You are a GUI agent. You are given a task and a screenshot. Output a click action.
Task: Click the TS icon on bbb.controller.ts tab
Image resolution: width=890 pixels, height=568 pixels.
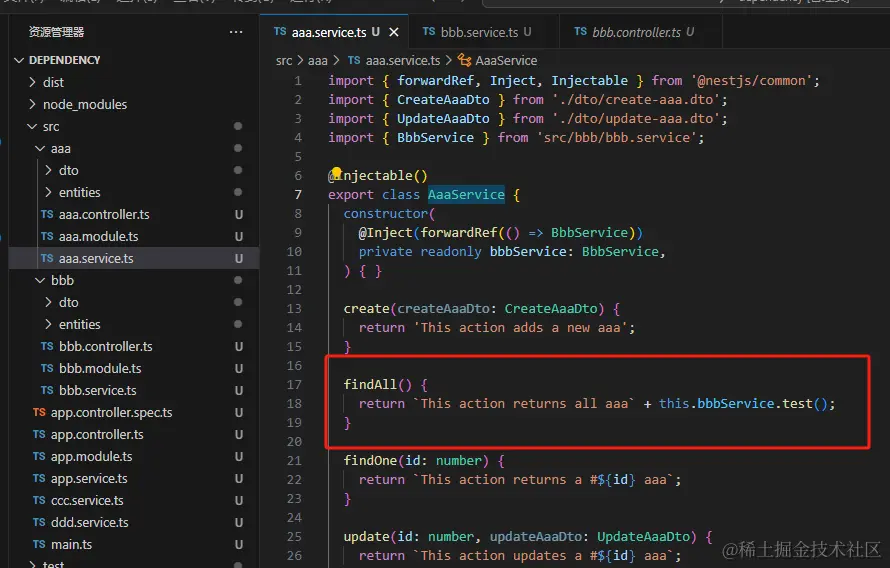[x=581, y=32]
